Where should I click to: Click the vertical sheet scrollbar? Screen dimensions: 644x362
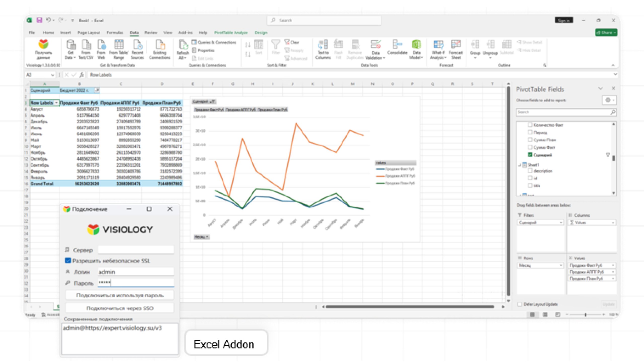tap(508, 191)
